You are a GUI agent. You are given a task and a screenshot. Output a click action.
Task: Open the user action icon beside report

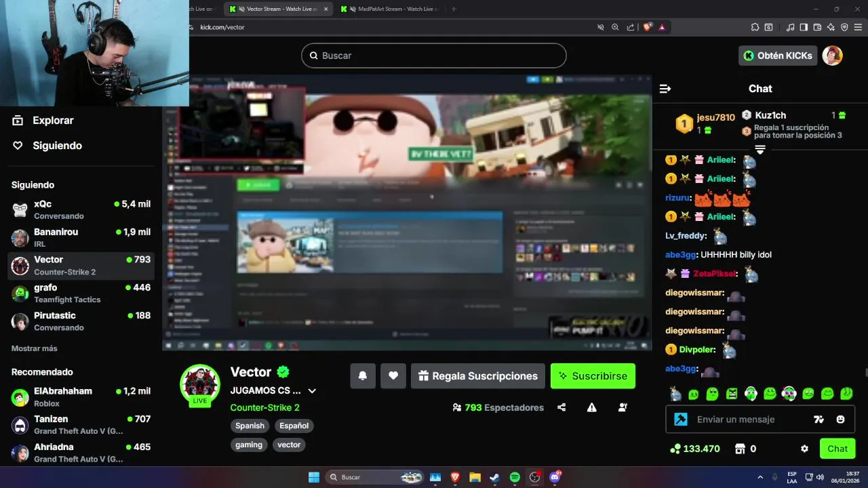click(623, 407)
